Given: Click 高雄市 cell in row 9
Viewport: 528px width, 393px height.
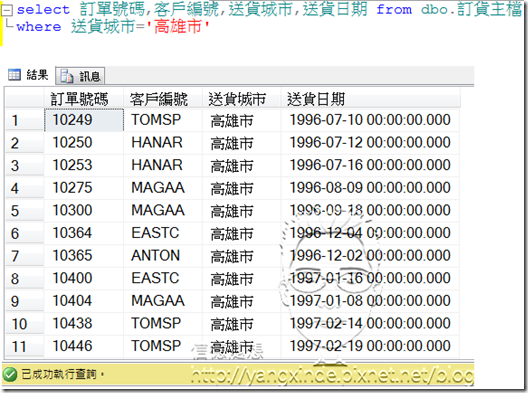Looking at the screenshot, I should click(241, 300).
